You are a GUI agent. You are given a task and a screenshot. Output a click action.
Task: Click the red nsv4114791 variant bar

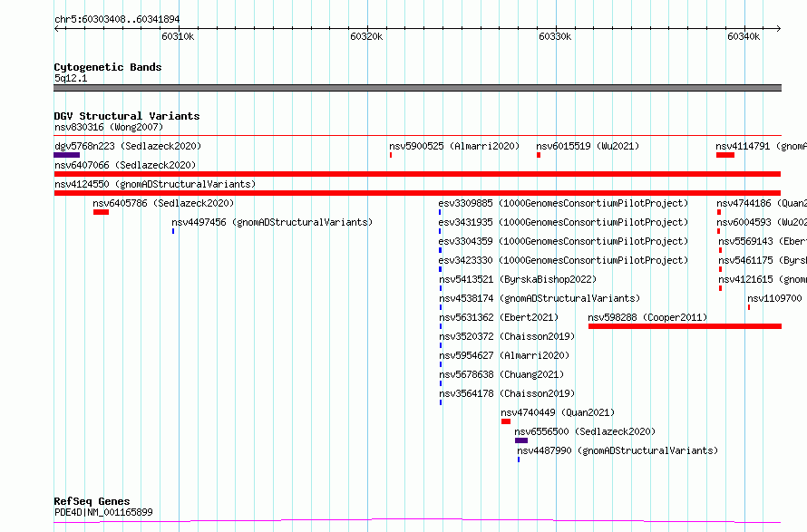(725, 155)
